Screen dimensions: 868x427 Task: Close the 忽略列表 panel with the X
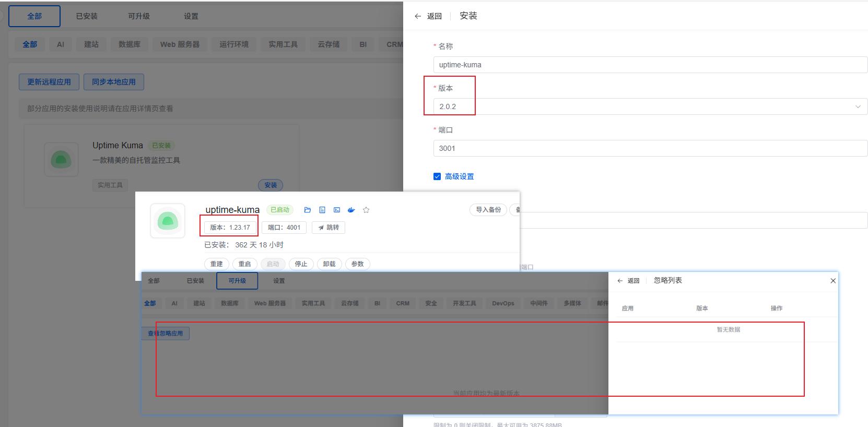coord(833,281)
